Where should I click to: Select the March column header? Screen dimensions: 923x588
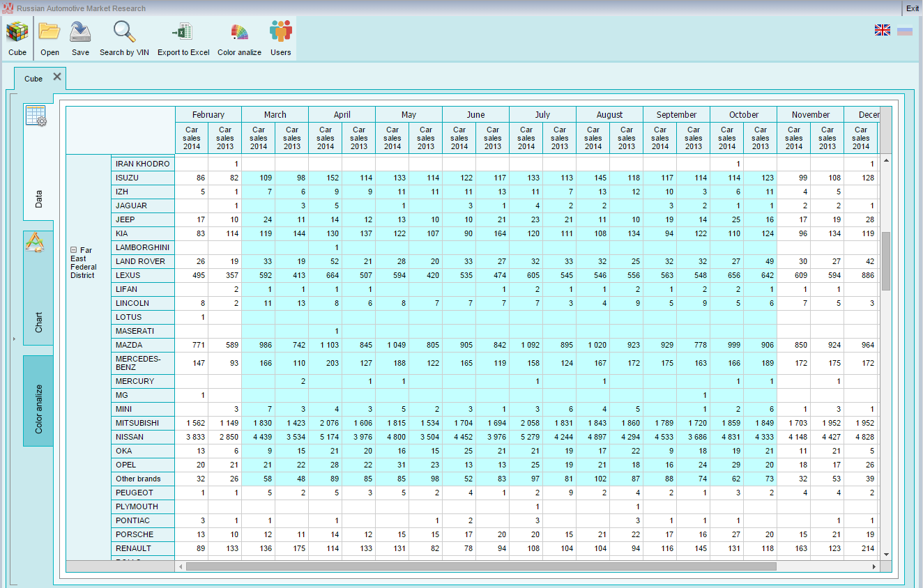[275, 114]
